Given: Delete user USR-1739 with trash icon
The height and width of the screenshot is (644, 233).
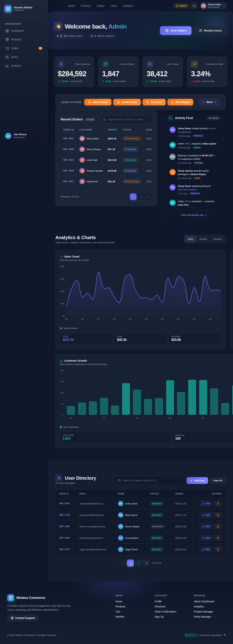Looking at the screenshot, I should [218, 515].
